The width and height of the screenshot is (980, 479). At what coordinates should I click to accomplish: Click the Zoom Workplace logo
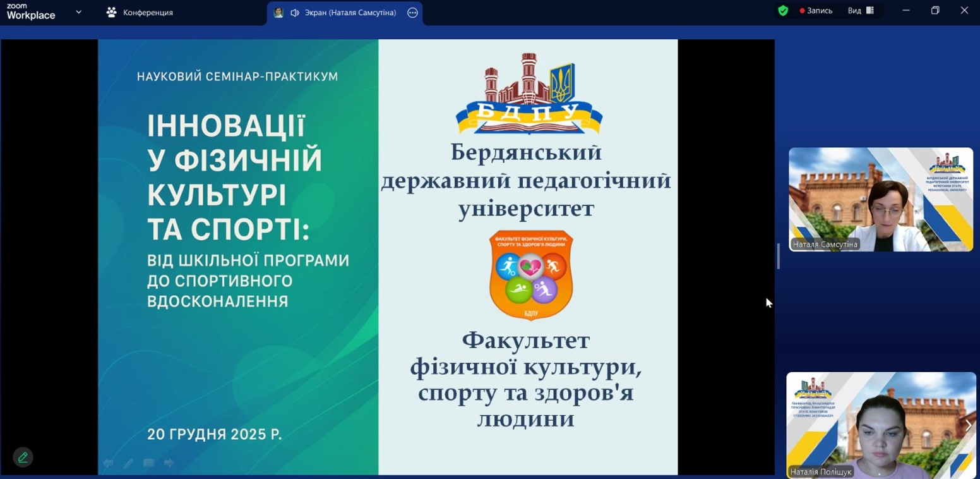click(x=31, y=11)
